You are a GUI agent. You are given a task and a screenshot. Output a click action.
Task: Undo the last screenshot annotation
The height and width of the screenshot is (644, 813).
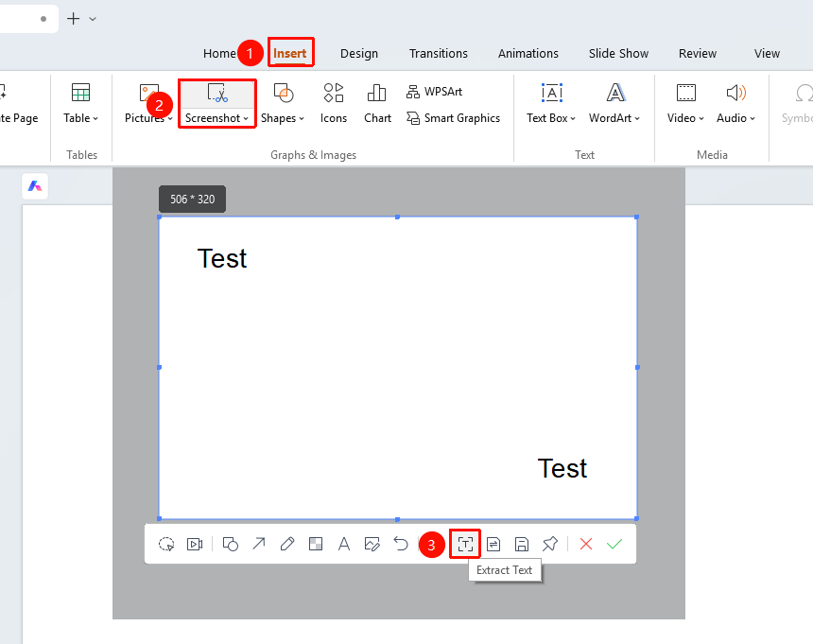pos(401,544)
